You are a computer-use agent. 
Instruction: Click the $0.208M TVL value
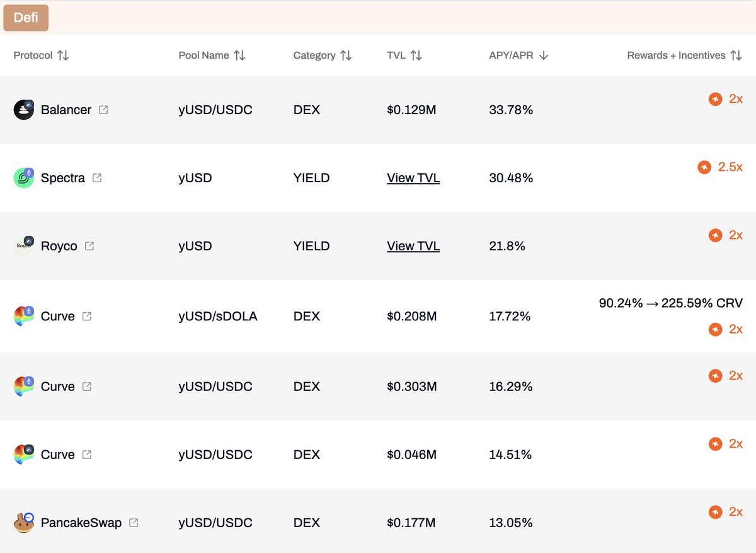(x=412, y=316)
